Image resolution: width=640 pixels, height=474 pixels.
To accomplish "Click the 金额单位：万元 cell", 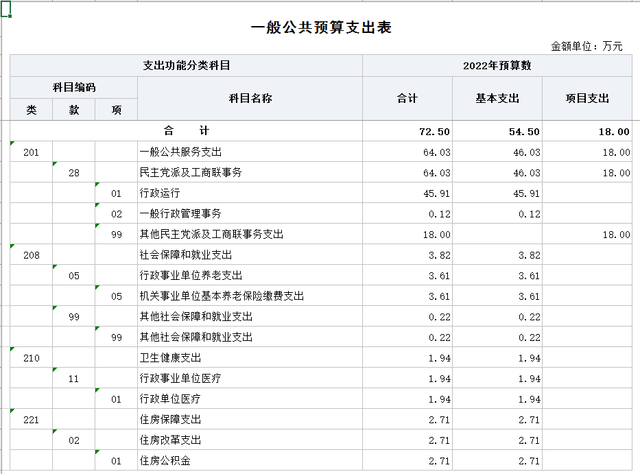I will tap(586, 46).
